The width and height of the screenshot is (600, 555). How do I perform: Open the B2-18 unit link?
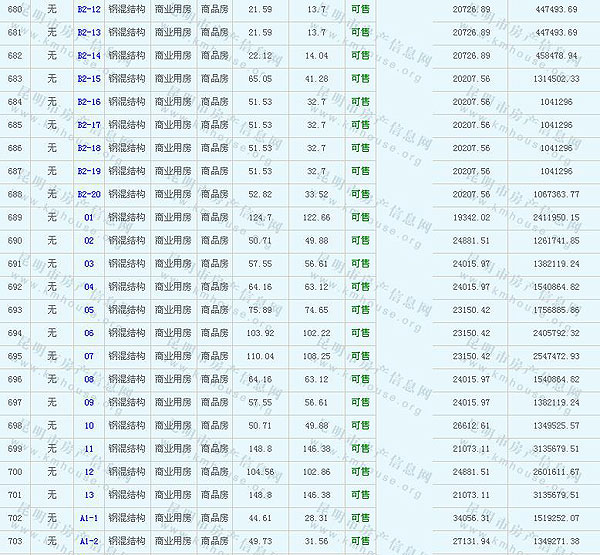tap(89, 148)
